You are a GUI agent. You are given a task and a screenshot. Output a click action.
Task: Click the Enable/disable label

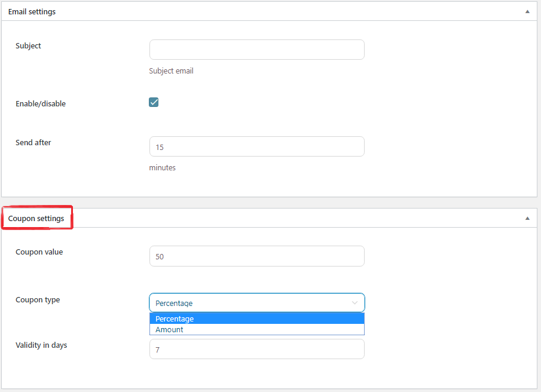click(x=41, y=104)
